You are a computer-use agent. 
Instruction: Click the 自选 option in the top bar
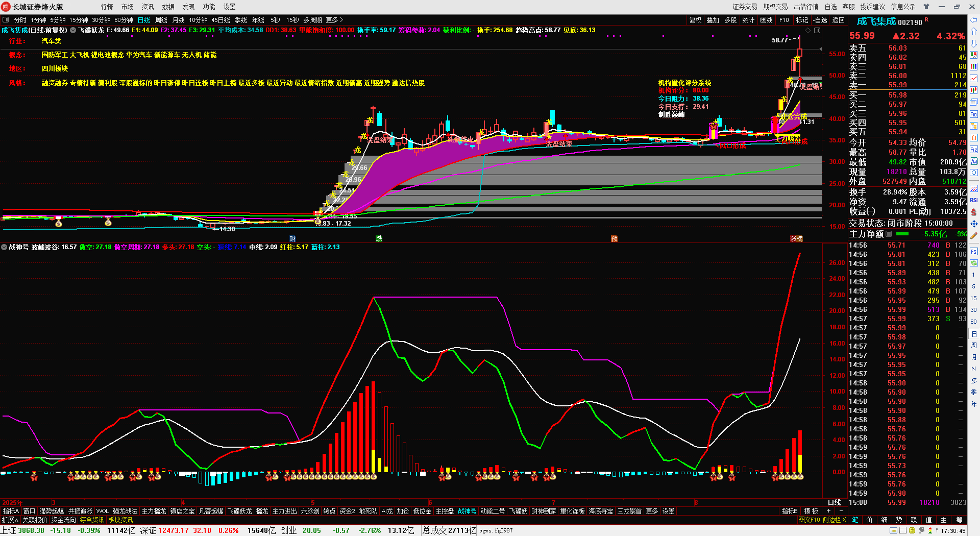(831, 7)
